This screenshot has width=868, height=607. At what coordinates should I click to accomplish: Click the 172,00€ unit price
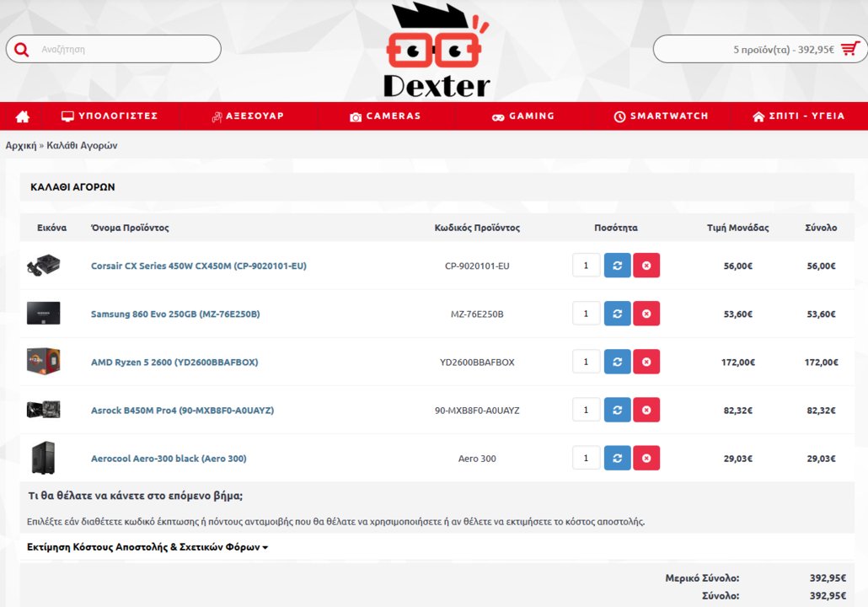(x=738, y=363)
